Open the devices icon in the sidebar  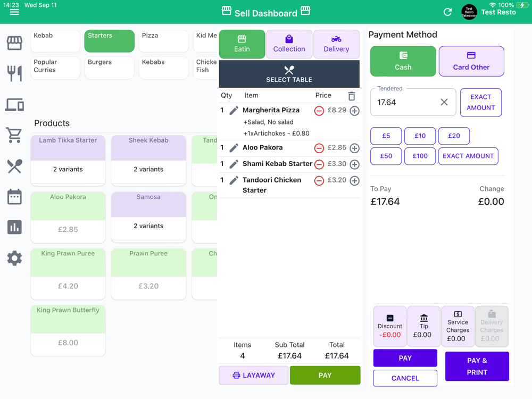coord(14,104)
